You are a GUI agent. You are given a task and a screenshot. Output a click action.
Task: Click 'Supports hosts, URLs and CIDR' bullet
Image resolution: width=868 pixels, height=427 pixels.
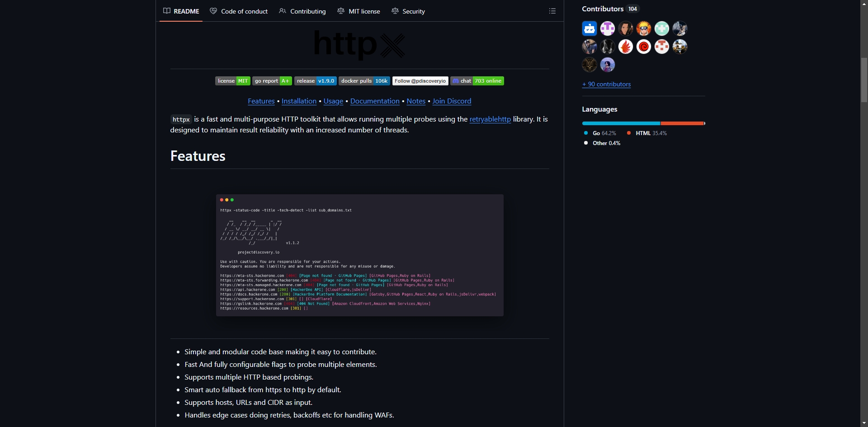click(x=248, y=403)
